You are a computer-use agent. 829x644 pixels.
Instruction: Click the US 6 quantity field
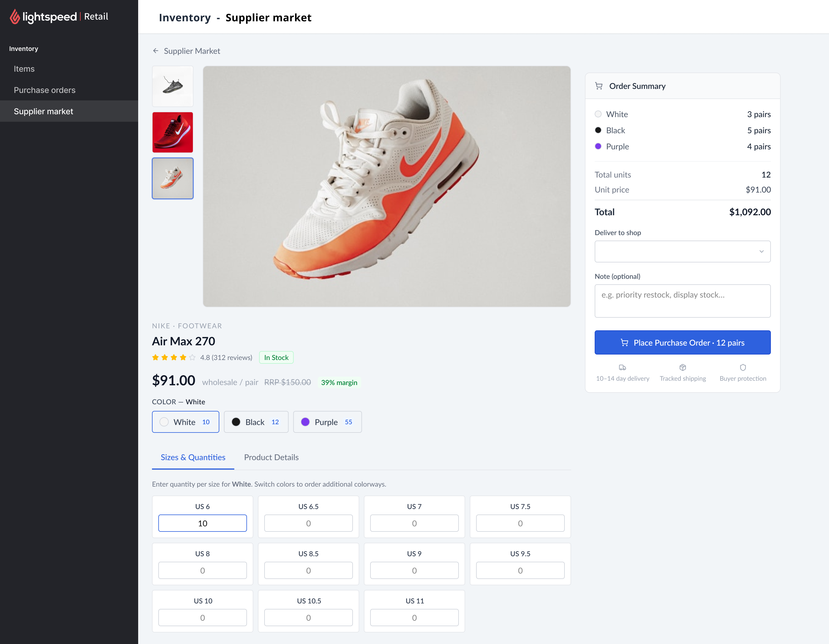coord(202,523)
